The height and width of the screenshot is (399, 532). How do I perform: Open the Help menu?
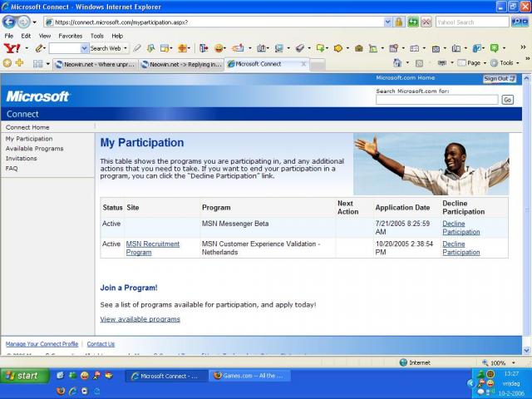[117, 36]
